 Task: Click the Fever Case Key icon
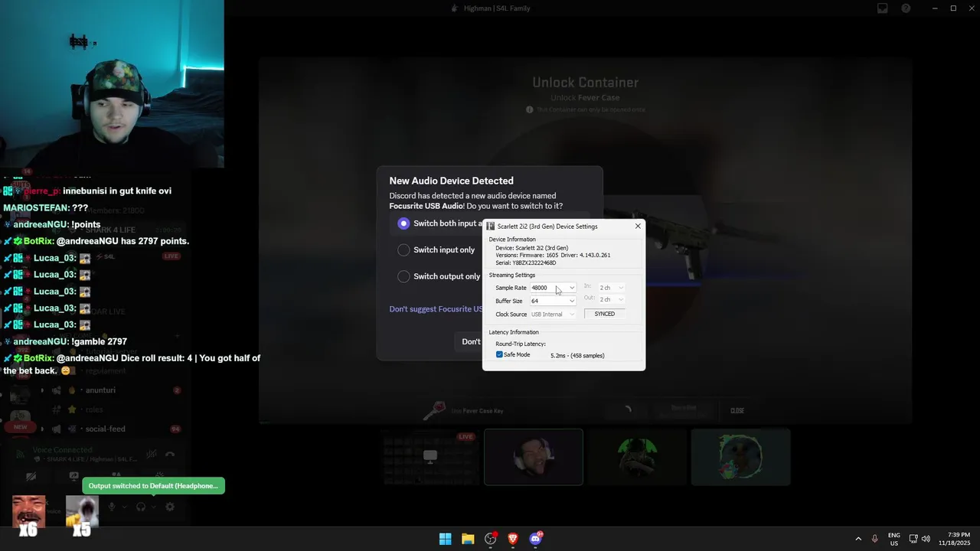[435, 410]
